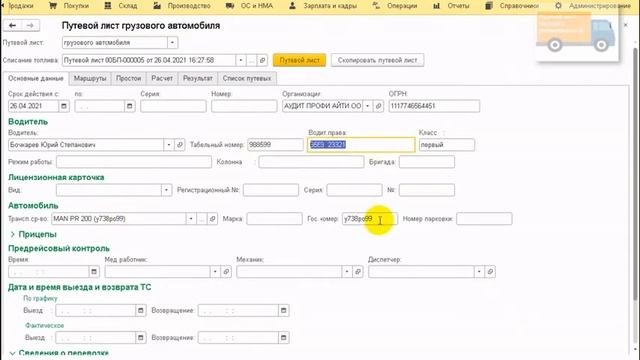Open Трансп.ср-во dropdown arrow

coord(191,219)
